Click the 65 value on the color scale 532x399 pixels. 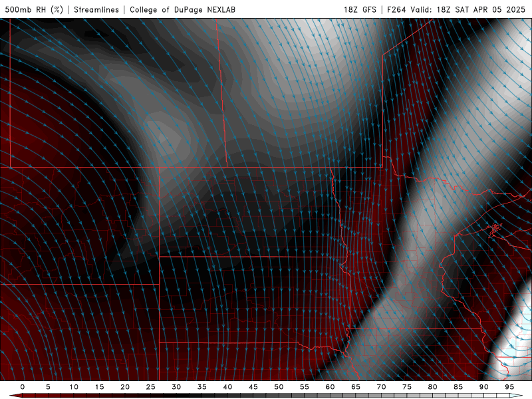click(356, 387)
